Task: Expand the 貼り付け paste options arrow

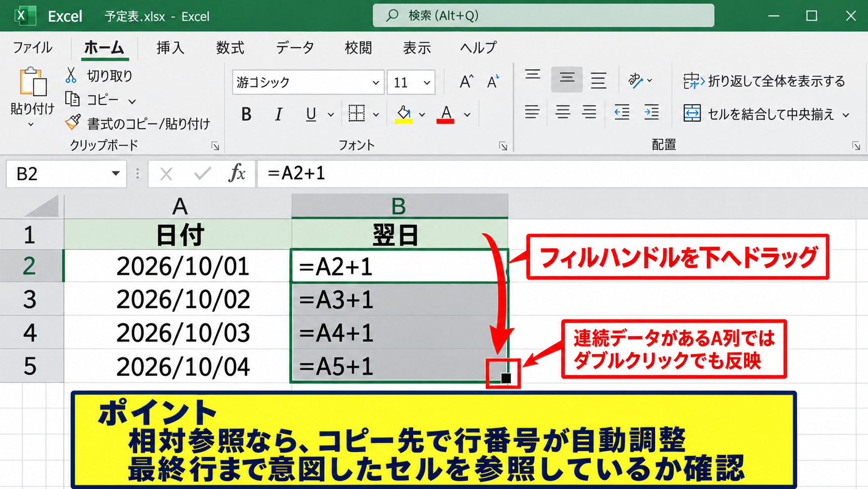Action: (31, 125)
